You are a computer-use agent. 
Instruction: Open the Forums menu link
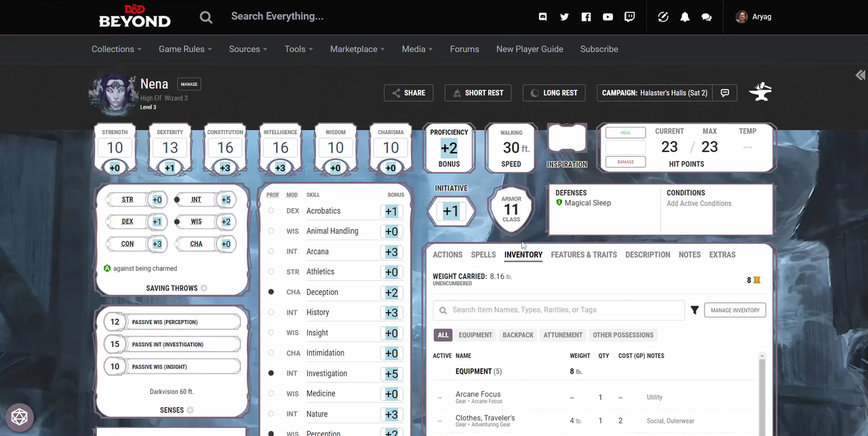pyautogui.click(x=465, y=49)
